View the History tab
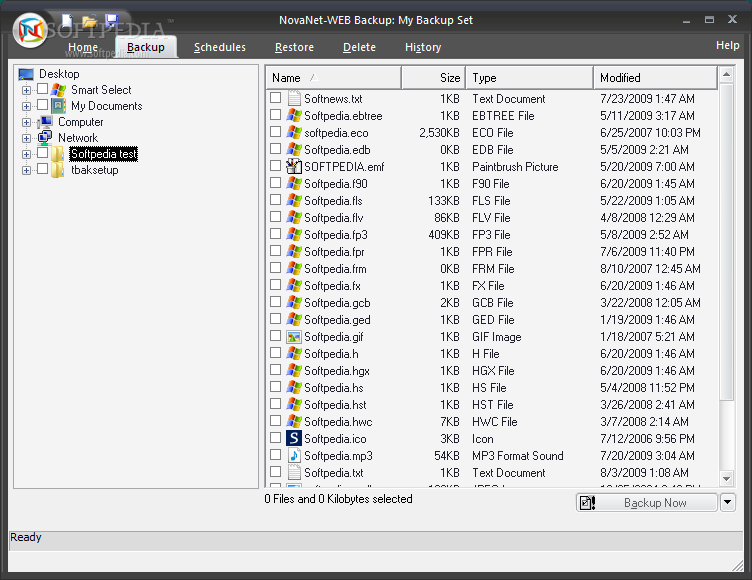Screen dimensions: 752x580 (423, 47)
